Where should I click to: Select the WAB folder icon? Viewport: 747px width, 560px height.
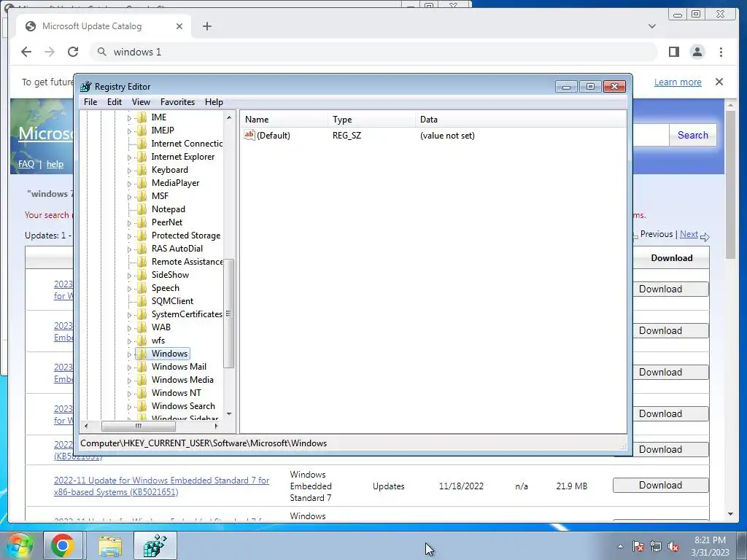tap(142, 327)
